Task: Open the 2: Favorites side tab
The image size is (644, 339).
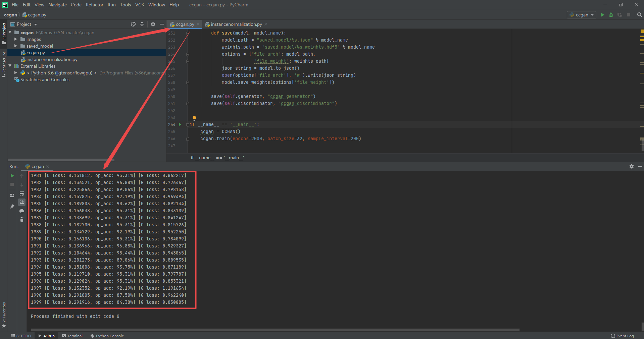Action: 4,315
